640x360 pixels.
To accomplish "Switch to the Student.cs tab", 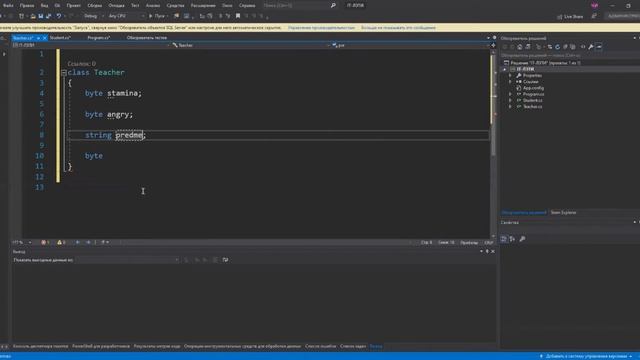I will (60, 38).
